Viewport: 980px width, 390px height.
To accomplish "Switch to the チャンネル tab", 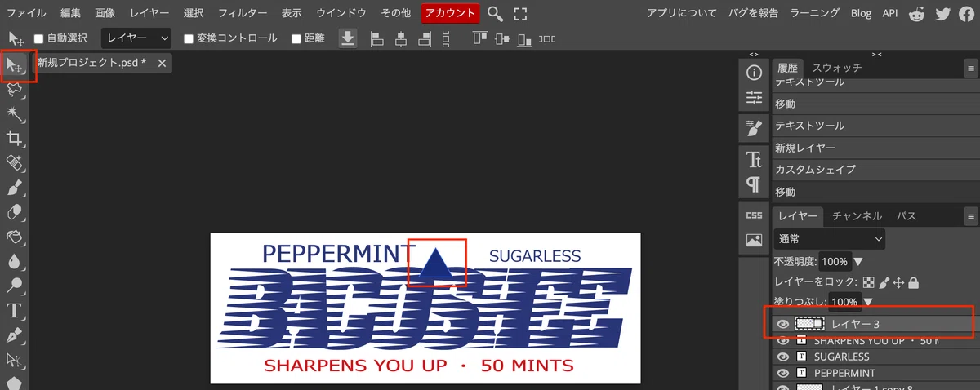I will pos(857,216).
